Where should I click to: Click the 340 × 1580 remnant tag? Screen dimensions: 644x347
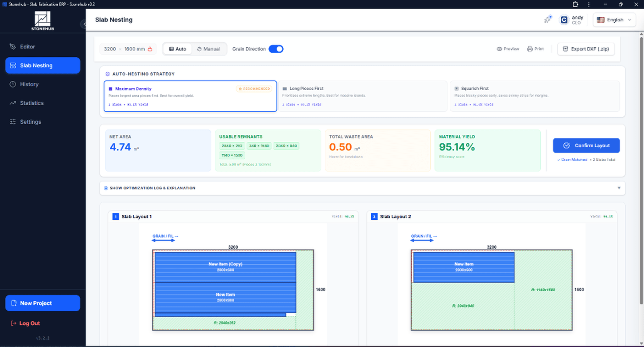point(259,146)
